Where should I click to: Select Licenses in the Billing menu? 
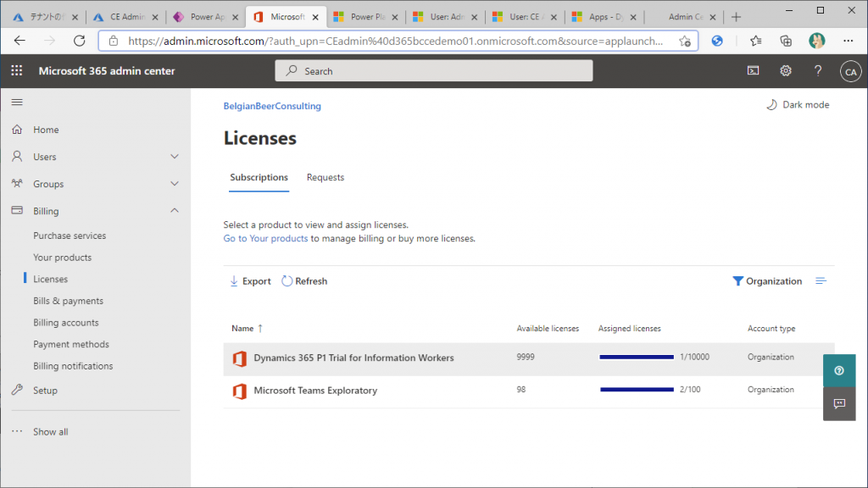50,280
